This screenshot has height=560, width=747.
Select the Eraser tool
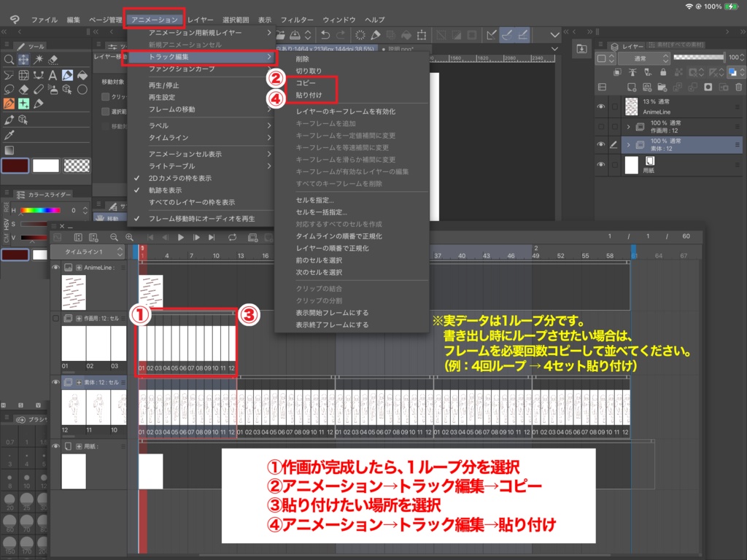22,89
